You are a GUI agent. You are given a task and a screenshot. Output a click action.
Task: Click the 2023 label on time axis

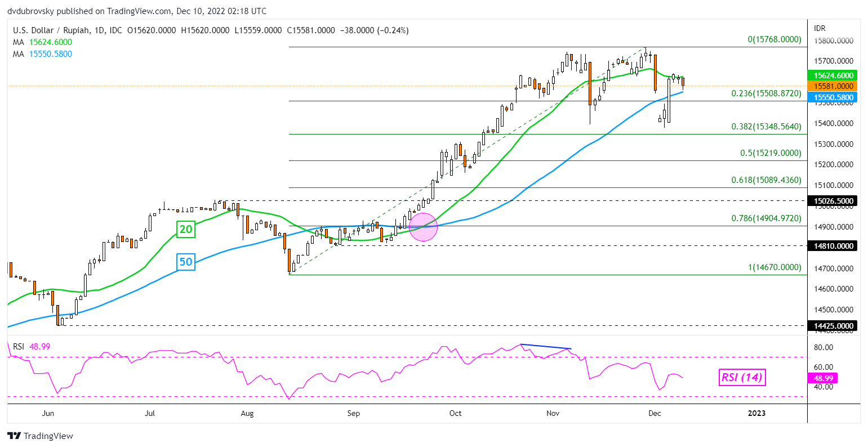click(x=756, y=414)
